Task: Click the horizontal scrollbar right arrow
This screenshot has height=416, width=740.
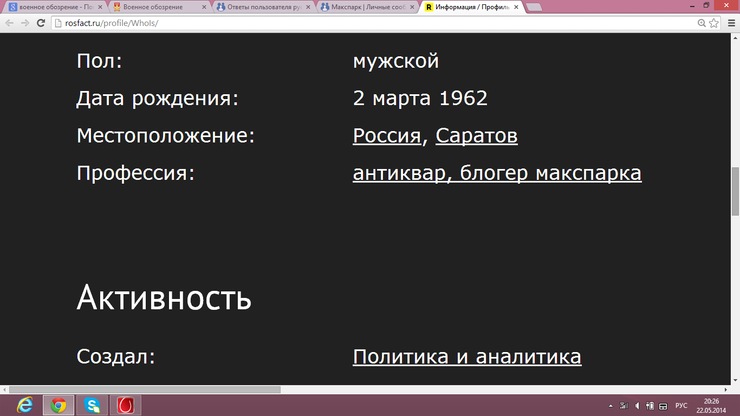Action: (726, 390)
